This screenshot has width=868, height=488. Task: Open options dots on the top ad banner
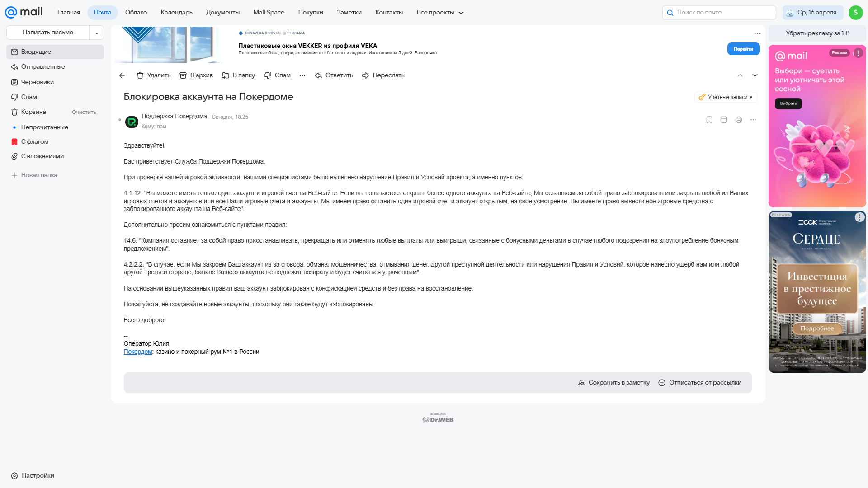[757, 33]
